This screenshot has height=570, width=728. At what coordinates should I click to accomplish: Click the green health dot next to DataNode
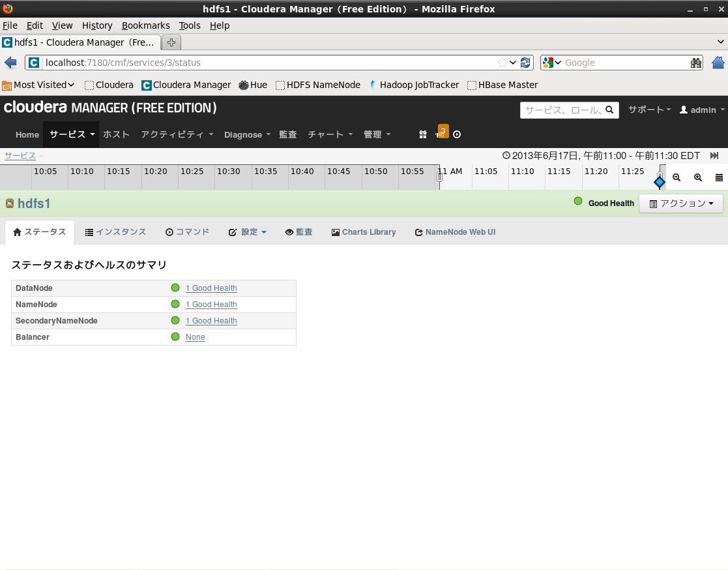click(x=175, y=288)
